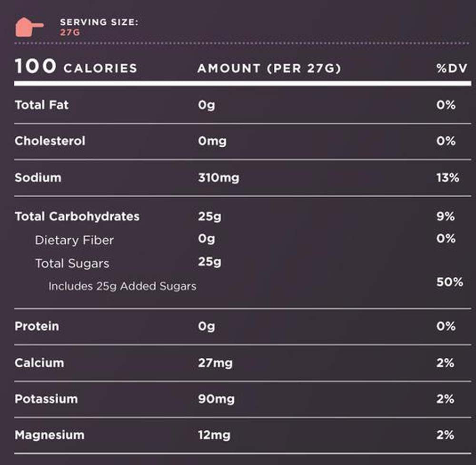Select the Total Carbohydrates label
Viewport: 476px width, 465px height.
point(77,216)
